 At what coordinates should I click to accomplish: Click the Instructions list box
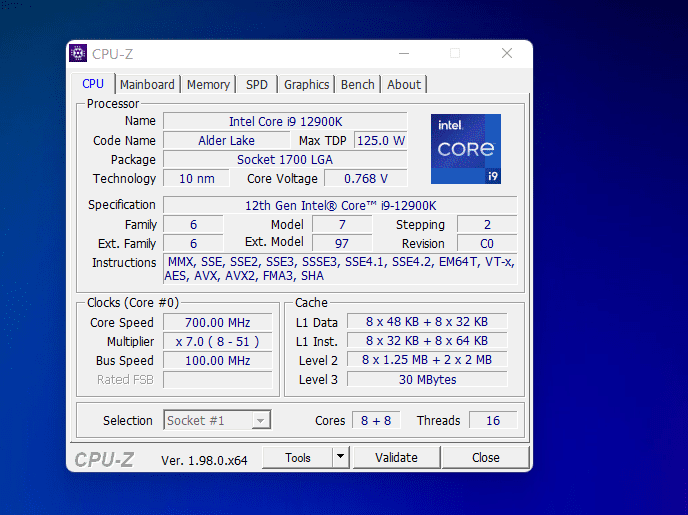[x=340, y=269]
